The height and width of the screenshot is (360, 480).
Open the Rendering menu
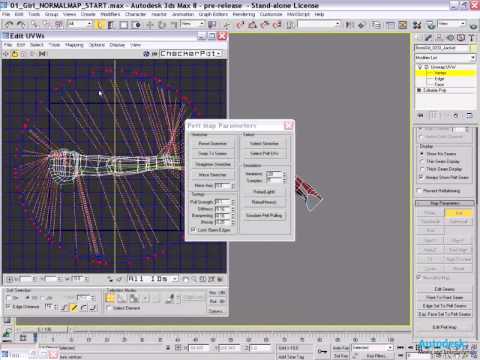click(x=244, y=14)
